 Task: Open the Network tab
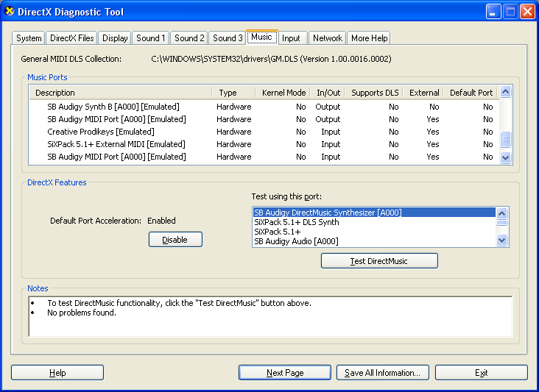coord(327,38)
